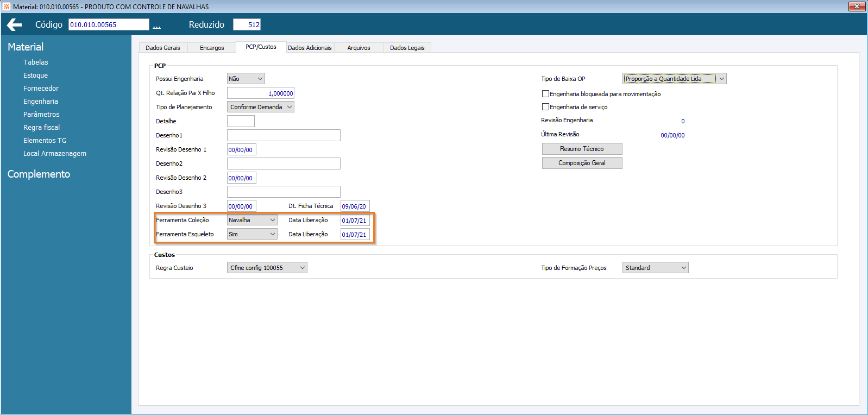868x415 pixels.
Task: Toggle Engenharia de serviço checkbox
Action: [545, 107]
